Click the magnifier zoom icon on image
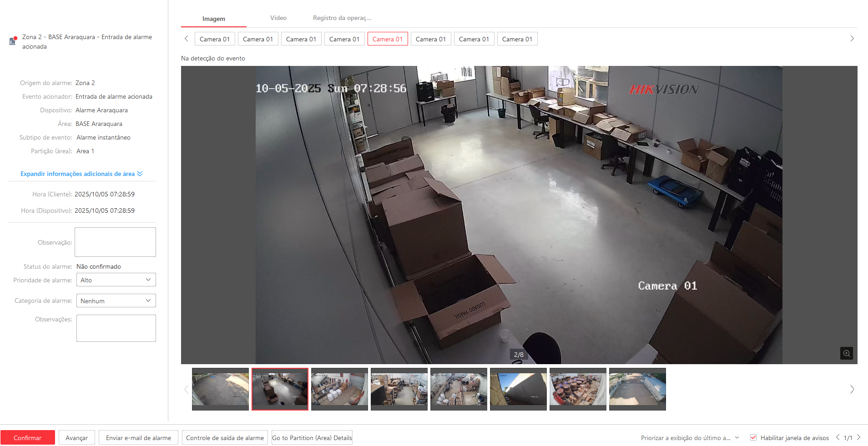Screen dimensions: 868x446 pyautogui.click(x=846, y=353)
